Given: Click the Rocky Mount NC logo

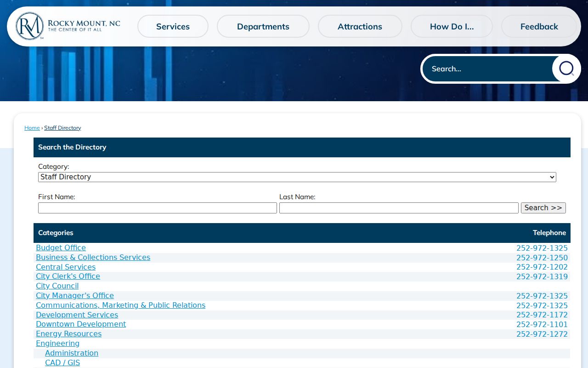Looking at the screenshot, I should point(68,26).
